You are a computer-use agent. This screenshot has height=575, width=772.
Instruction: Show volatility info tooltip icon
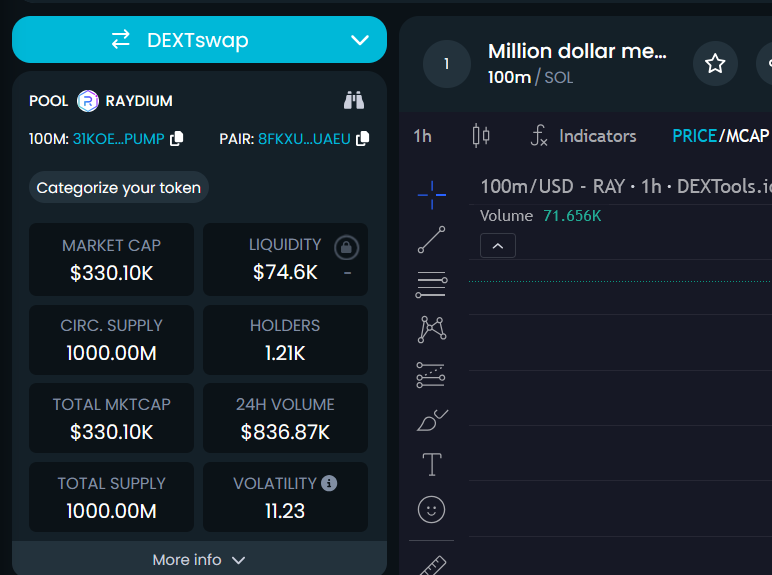tap(329, 483)
